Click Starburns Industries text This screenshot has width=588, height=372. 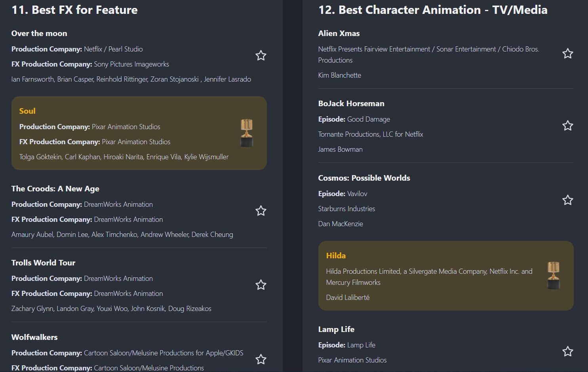pos(346,209)
